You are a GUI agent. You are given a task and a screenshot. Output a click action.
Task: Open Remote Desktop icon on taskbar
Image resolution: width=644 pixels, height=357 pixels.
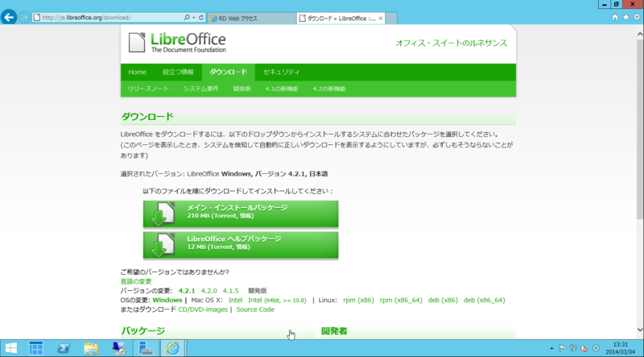click(x=118, y=348)
